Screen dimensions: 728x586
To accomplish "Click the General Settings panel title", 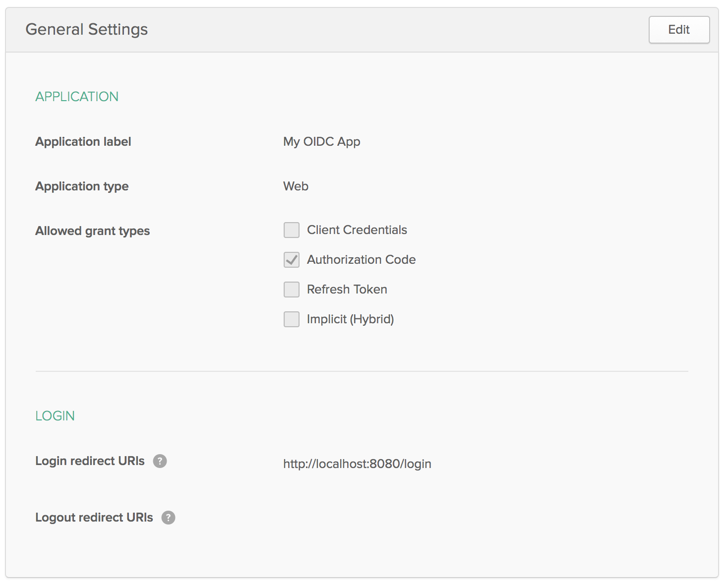I will [87, 30].
